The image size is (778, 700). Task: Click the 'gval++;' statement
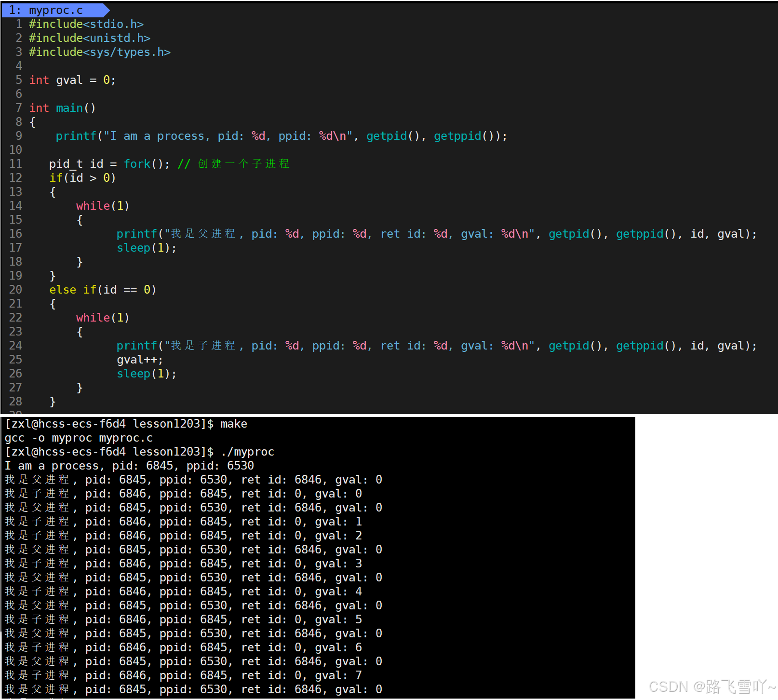click(x=140, y=360)
